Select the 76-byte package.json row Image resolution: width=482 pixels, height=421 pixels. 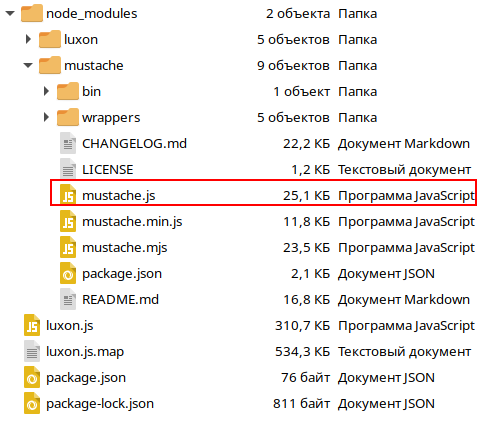pyautogui.click(x=241, y=378)
